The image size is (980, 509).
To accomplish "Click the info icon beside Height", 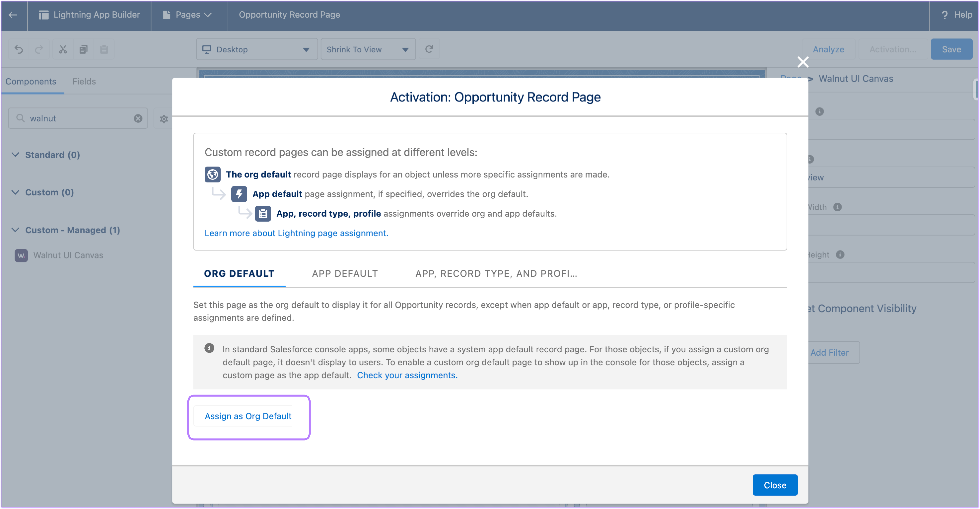I will (x=840, y=255).
